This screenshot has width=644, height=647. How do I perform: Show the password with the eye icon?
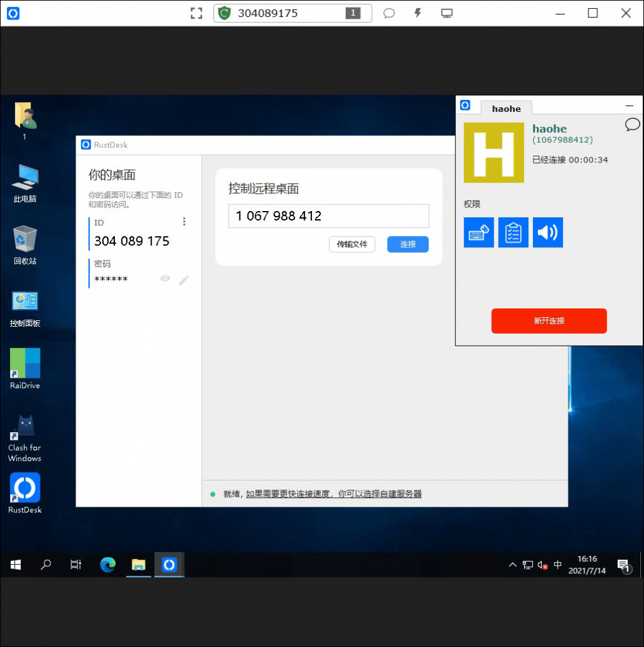click(165, 279)
